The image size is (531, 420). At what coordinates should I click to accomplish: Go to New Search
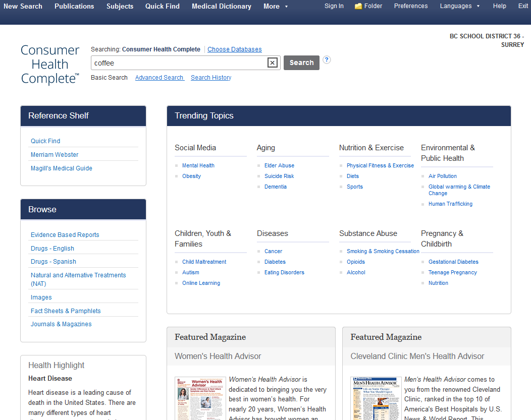pos(23,7)
